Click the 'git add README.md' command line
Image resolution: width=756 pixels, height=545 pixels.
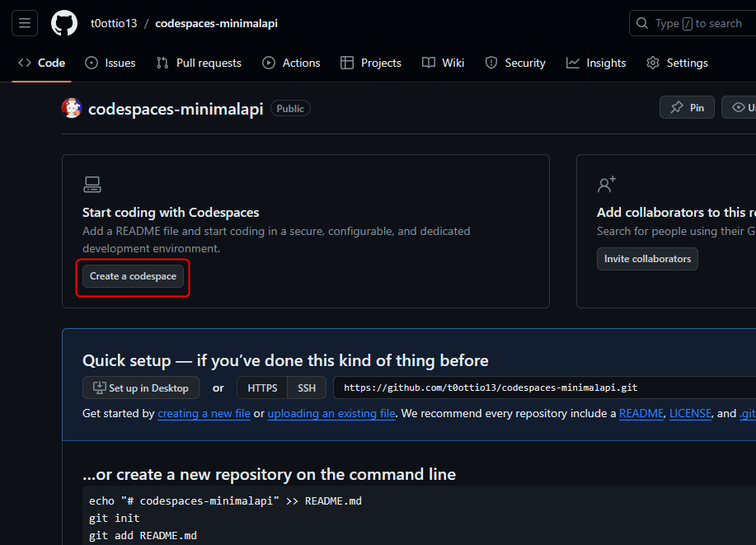tap(143, 536)
